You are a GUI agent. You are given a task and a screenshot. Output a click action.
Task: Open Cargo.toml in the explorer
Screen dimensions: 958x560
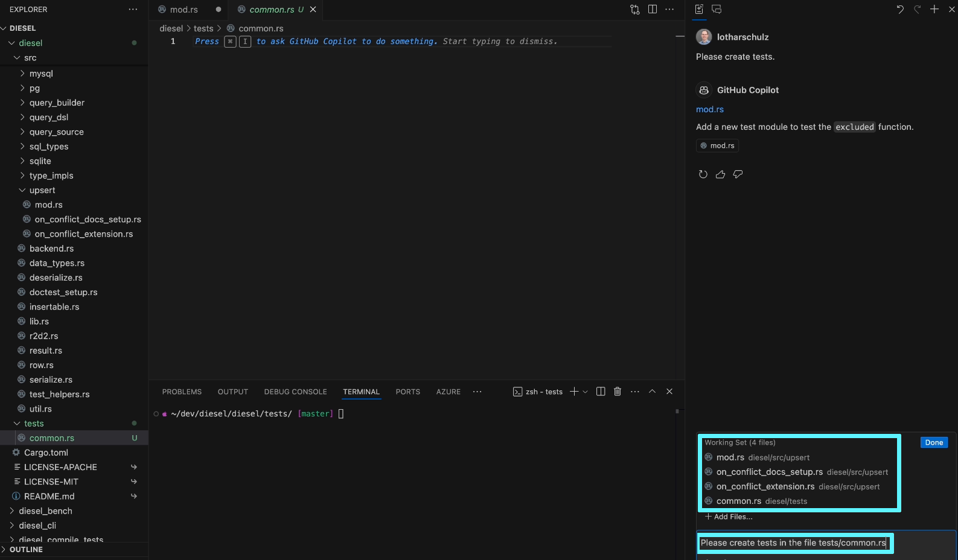(46, 453)
